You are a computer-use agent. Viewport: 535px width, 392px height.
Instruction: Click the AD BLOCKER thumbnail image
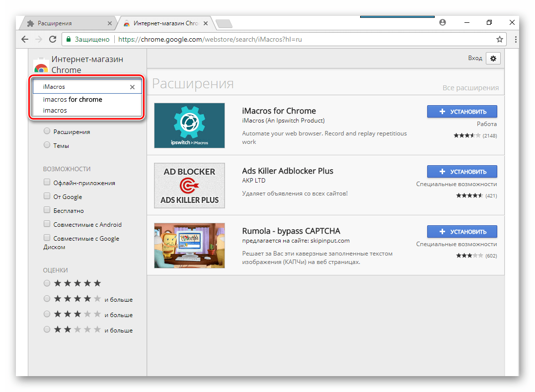[189, 186]
